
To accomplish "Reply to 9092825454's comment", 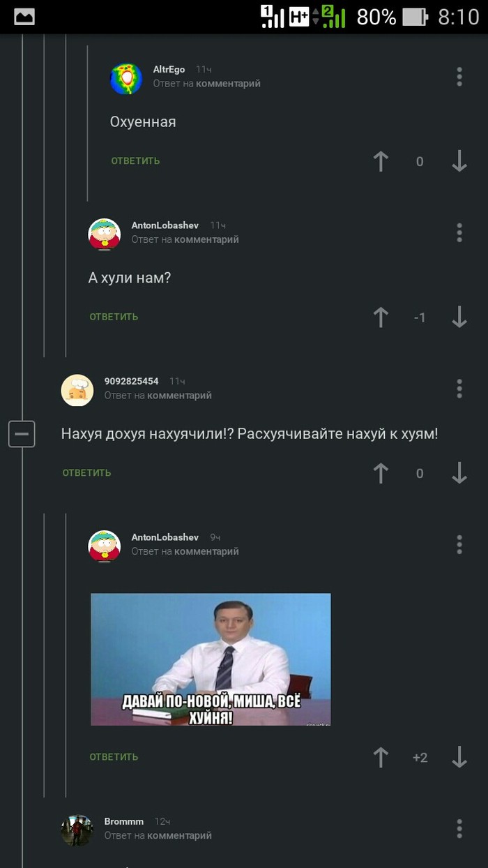I will (86, 473).
